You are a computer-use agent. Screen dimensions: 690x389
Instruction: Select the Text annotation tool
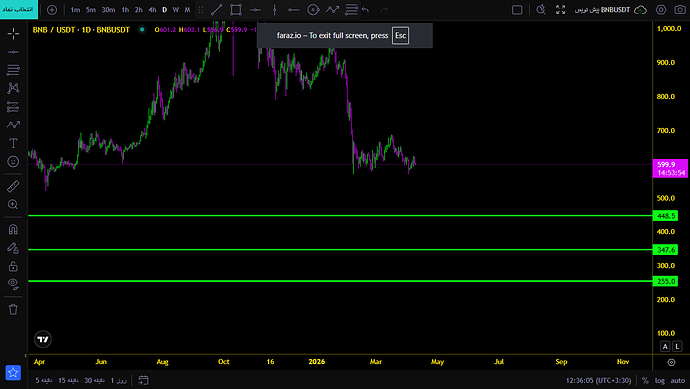[13, 143]
